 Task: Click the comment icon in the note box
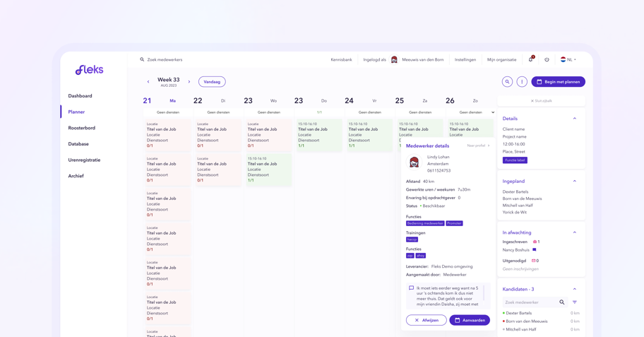(411, 288)
